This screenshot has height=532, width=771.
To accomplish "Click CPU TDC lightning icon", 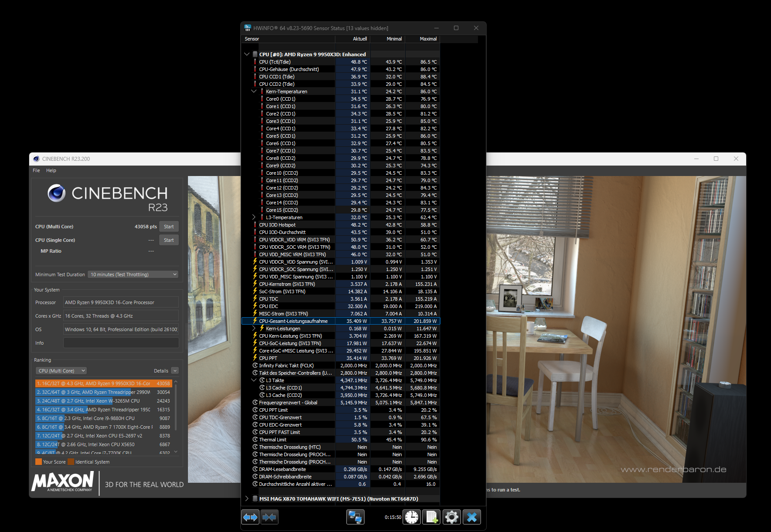I will (255, 299).
